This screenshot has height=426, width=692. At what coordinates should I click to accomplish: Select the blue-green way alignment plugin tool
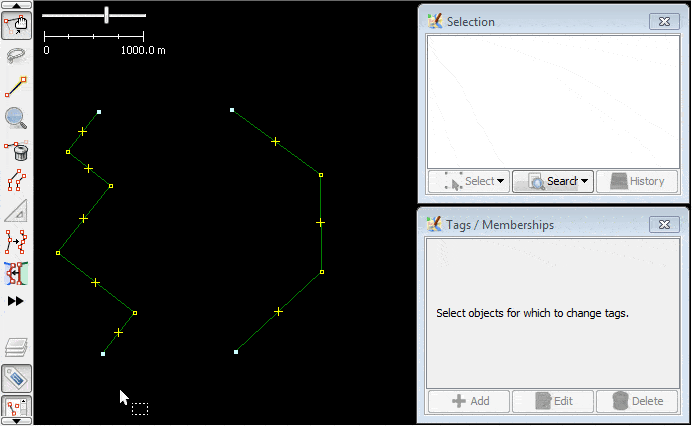(16, 273)
